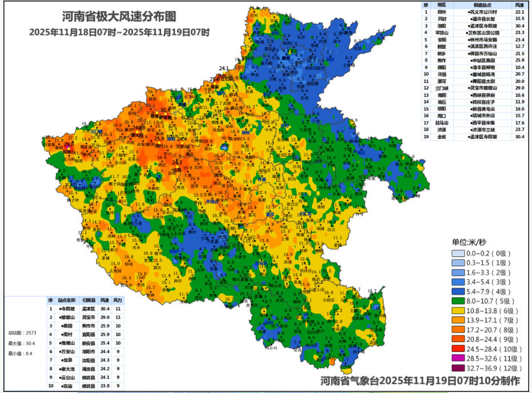Select the 娘娘山 station row
532x393 pixels.
pyautogui.click(x=67, y=317)
